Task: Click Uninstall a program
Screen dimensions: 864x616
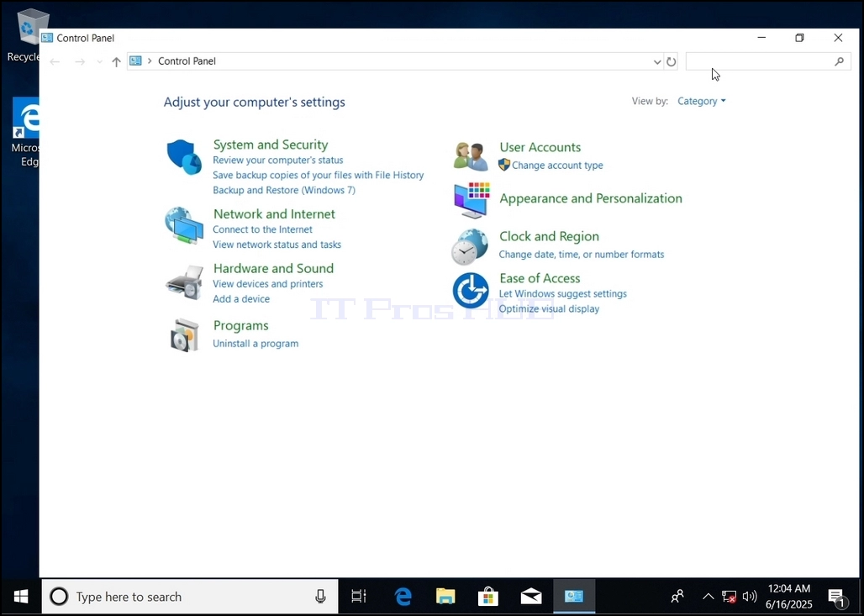Action: coord(256,344)
